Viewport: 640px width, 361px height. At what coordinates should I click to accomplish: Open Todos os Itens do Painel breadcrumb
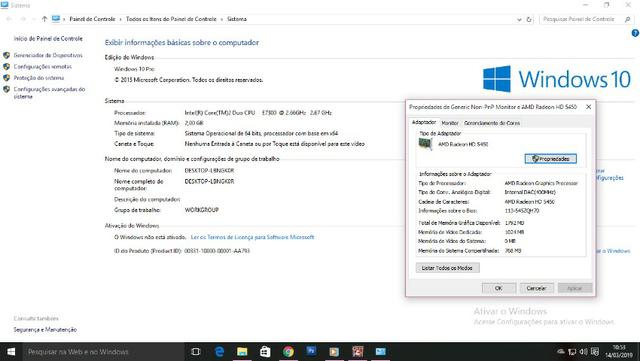pyautogui.click(x=171, y=19)
